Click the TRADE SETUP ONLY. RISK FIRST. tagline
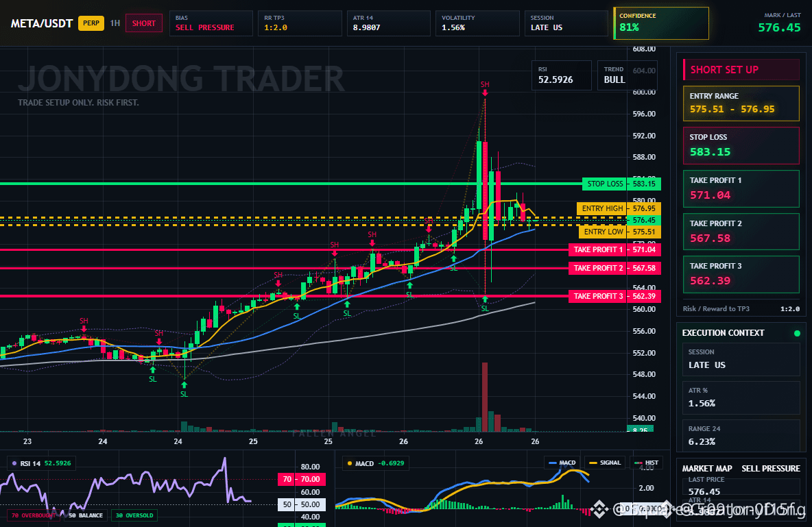This screenshot has height=527, width=812. pyautogui.click(x=78, y=103)
